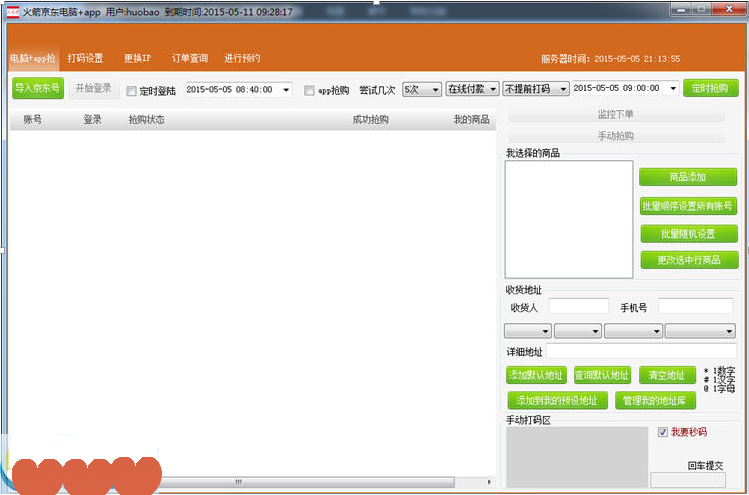Minimize the window
Image resolution: width=749 pixels, height=495 pixels.
pos(681,9)
